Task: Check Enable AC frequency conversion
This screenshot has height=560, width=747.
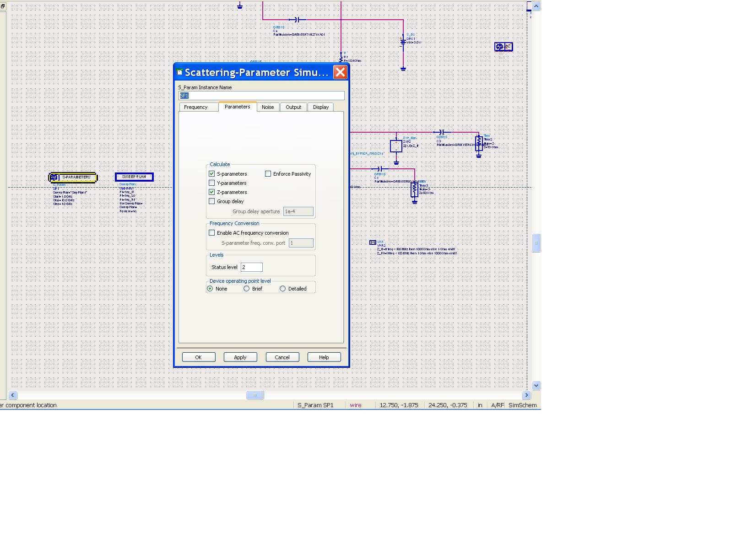Action: (x=212, y=233)
